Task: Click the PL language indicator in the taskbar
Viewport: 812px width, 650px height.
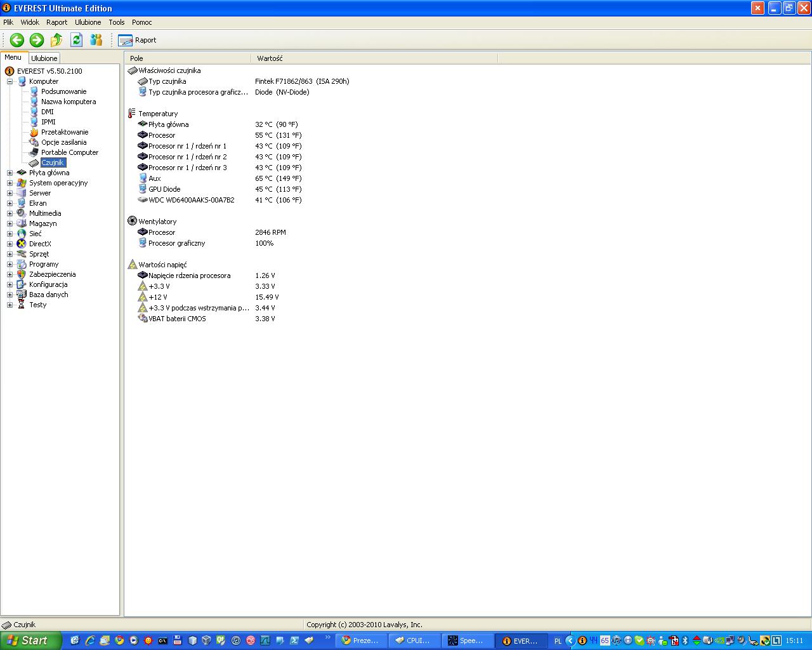Action: pos(558,641)
